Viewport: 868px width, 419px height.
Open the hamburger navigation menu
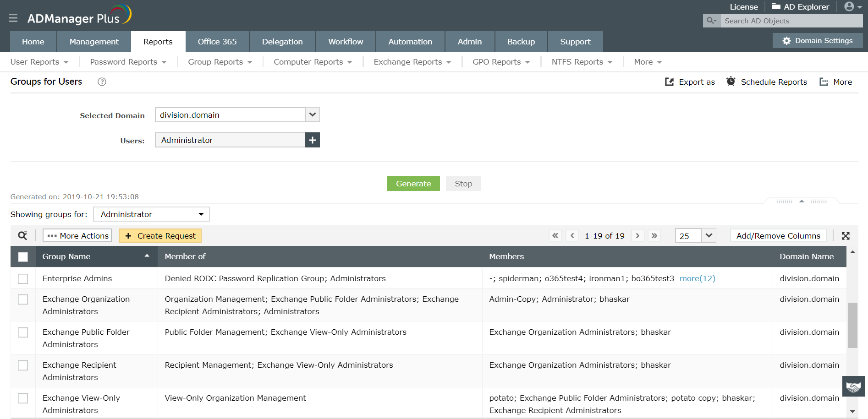[x=13, y=18]
